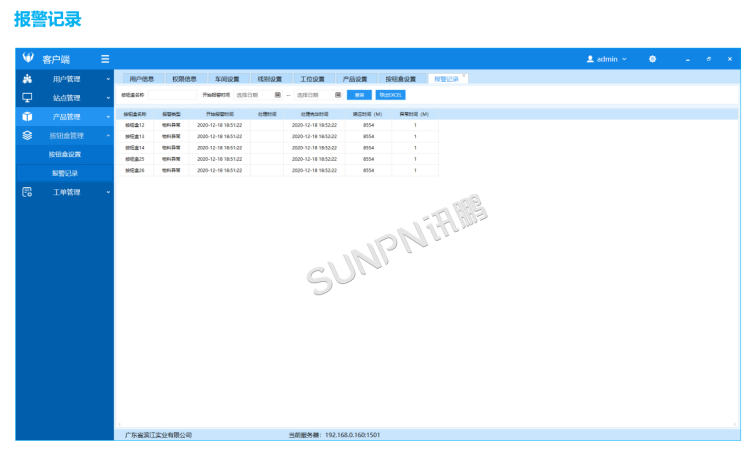This screenshot has width=750, height=457.
Task: Close the 报警记录 tab with its x
Action: [x=463, y=76]
